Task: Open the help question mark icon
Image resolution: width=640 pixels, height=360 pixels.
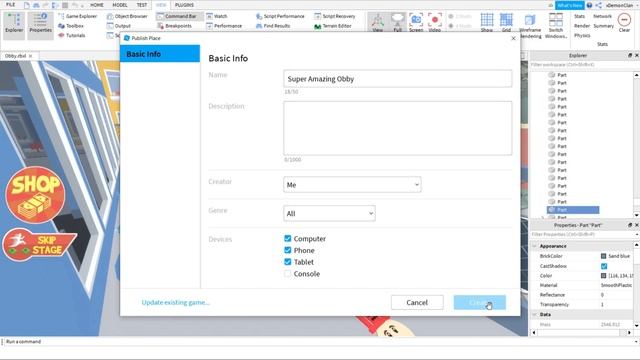Action: [589, 5]
